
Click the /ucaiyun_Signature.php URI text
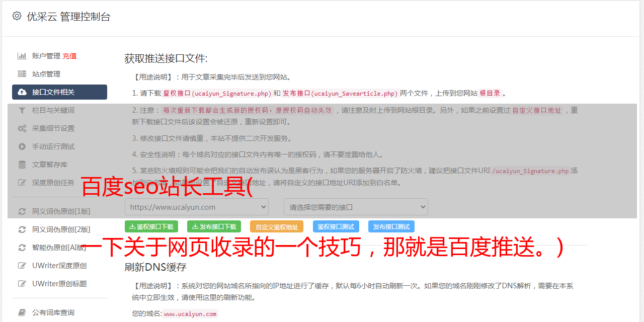point(530,171)
